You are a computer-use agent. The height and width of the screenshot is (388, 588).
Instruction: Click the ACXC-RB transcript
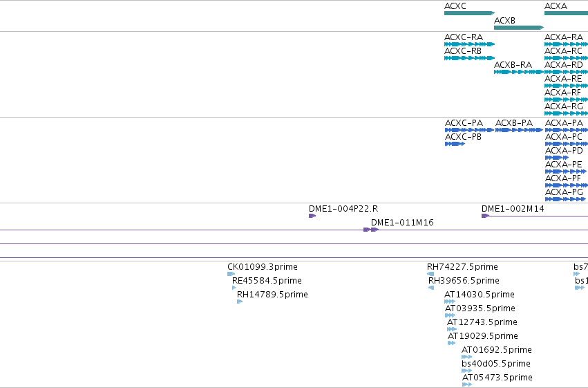[469, 58]
